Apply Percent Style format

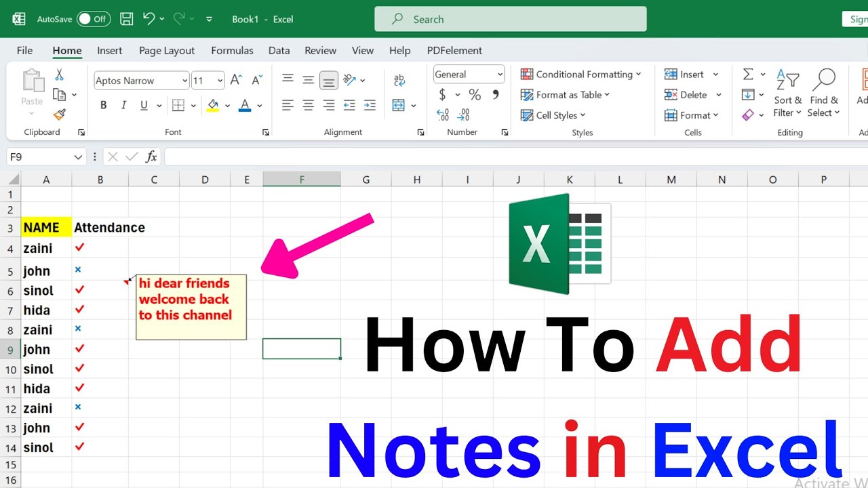pyautogui.click(x=475, y=95)
